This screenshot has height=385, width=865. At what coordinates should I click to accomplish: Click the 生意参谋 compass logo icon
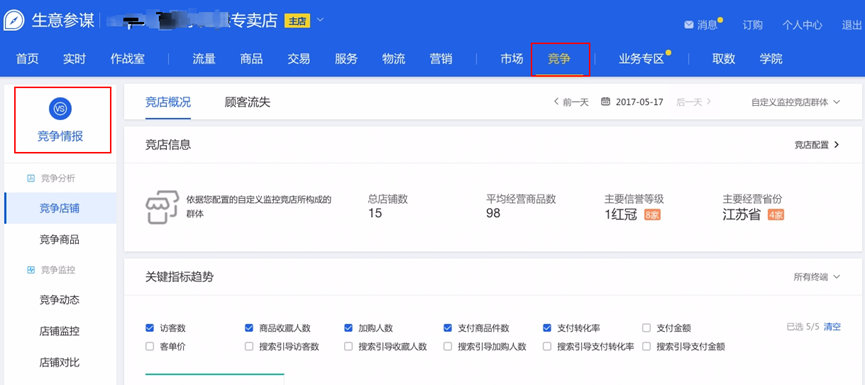pyautogui.click(x=14, y=21)
